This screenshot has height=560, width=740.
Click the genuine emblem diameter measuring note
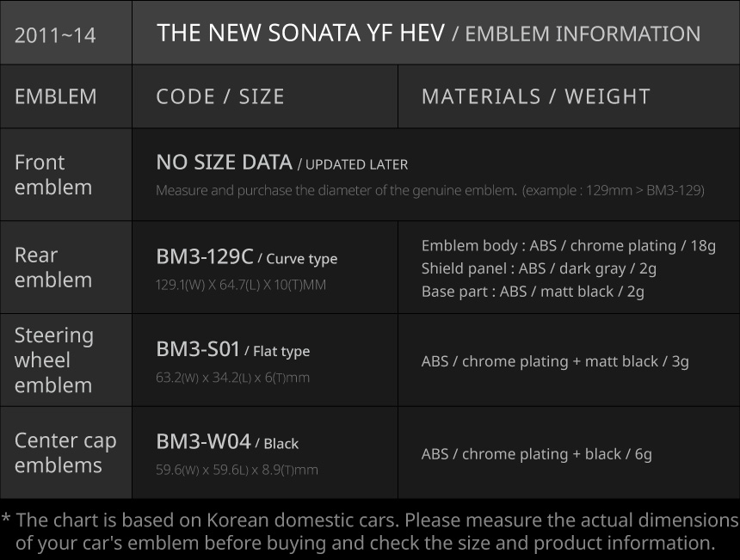(429, 190)
